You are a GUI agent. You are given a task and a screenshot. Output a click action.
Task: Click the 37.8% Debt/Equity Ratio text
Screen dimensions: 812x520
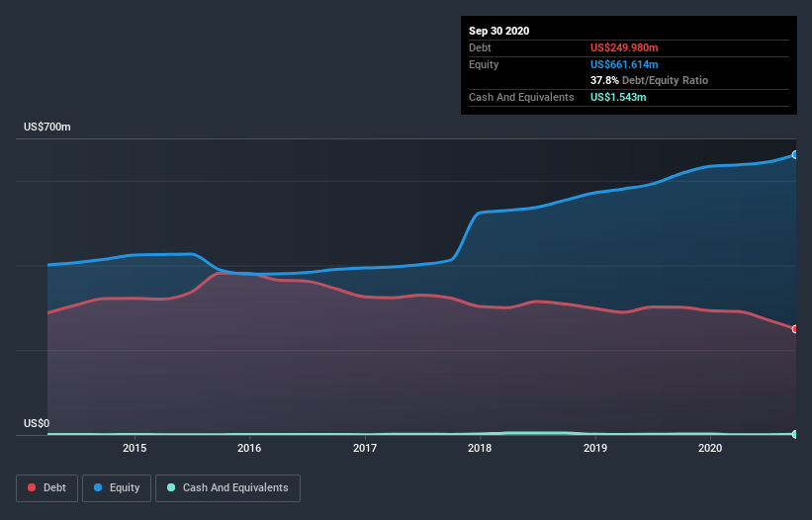tap(650, 80)
